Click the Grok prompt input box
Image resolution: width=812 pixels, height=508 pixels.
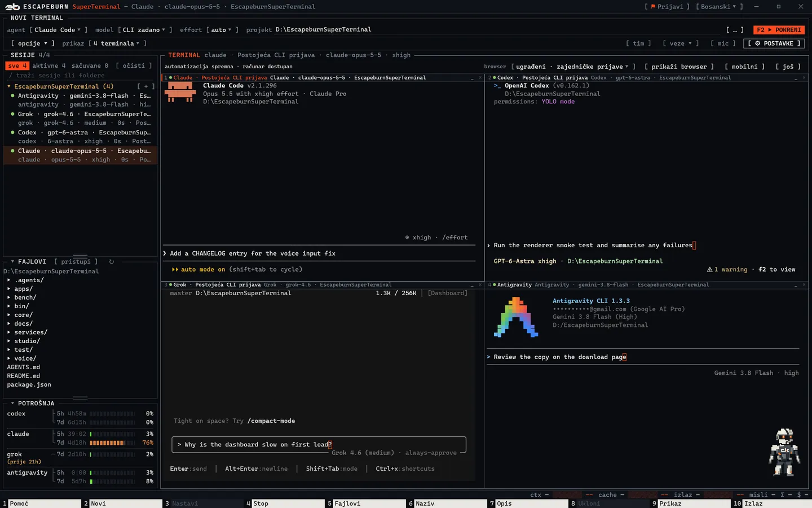tap(319, 445)
